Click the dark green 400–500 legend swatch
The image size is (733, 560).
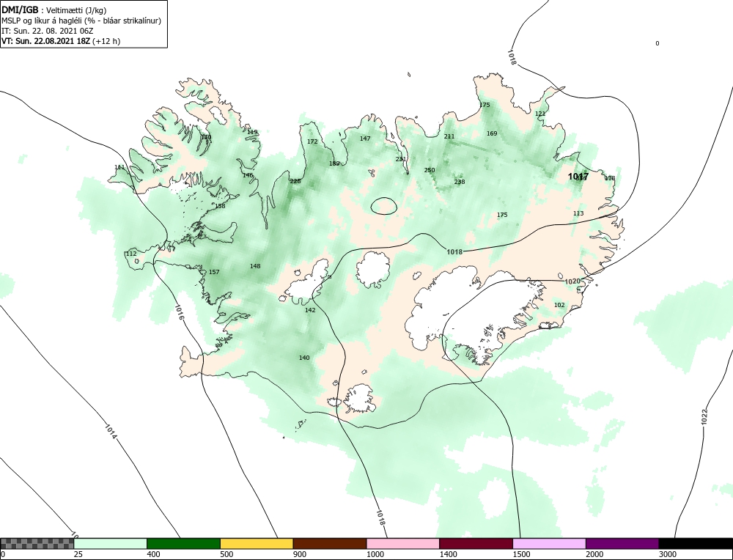[183, 544]
